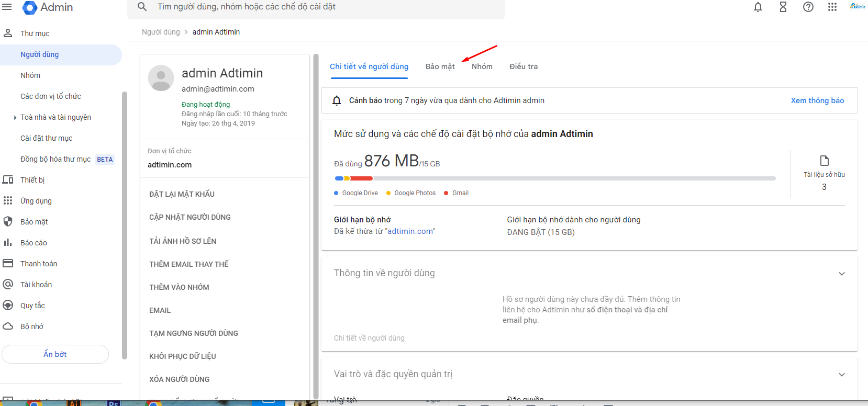Click the Ứng dụng apps grid icon
This screenshot has width=868, height=406.
8,201
